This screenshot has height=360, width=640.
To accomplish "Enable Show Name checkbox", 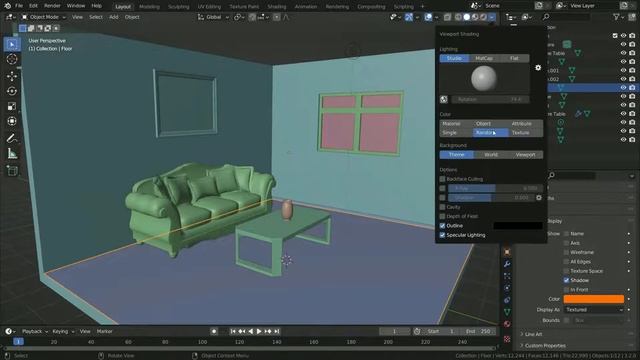I will click(567, 233).
